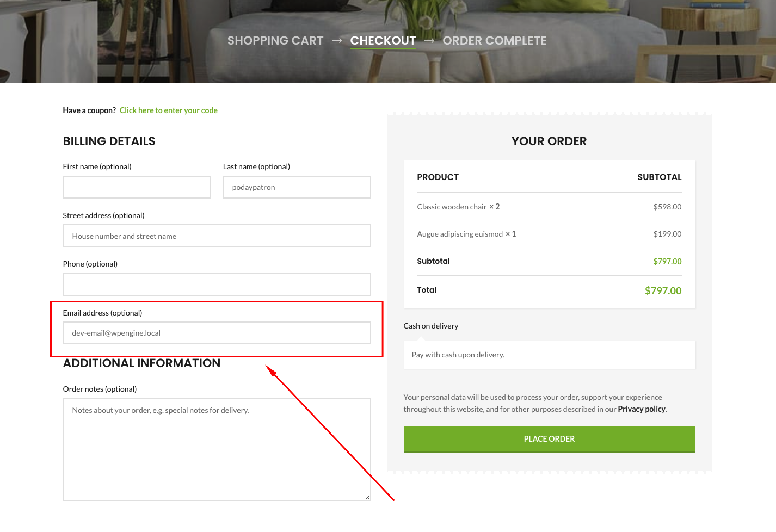
Task: Open the Privacy policy link
Action: tap(641, 409)
